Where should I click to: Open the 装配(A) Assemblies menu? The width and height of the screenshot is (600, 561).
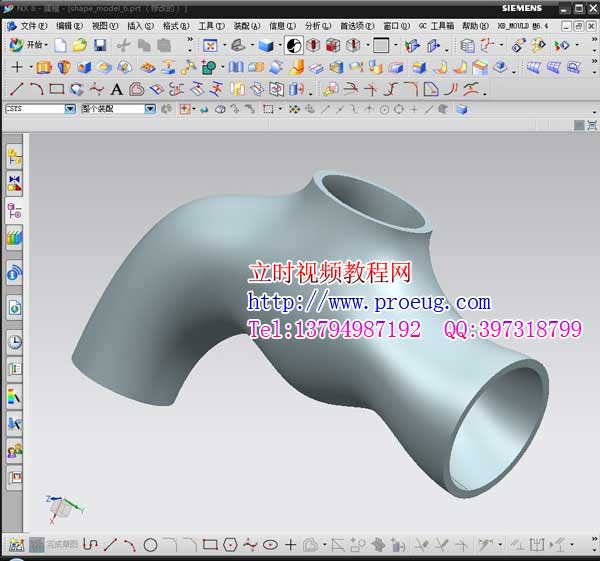247,26
